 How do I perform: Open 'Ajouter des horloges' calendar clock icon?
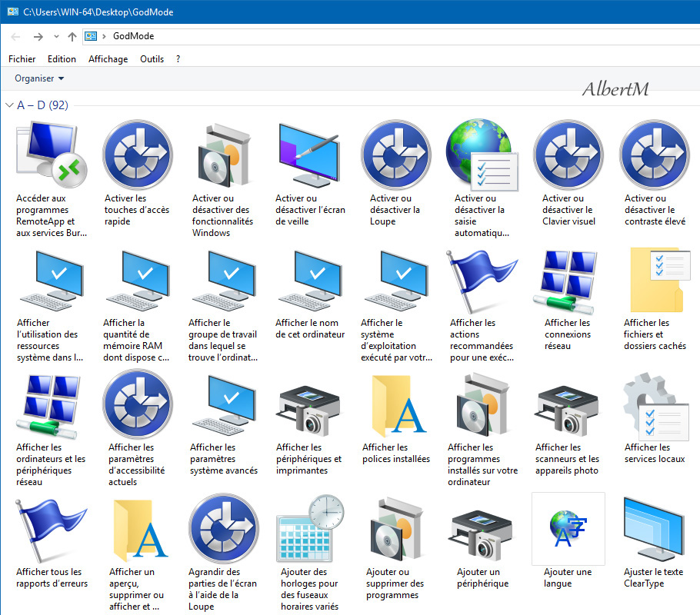click(310, 528)
